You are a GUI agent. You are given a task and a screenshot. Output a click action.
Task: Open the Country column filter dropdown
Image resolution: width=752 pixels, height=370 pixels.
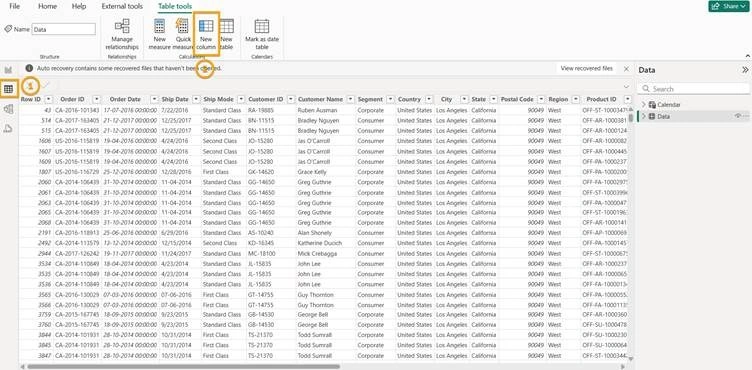coord(429,99)
